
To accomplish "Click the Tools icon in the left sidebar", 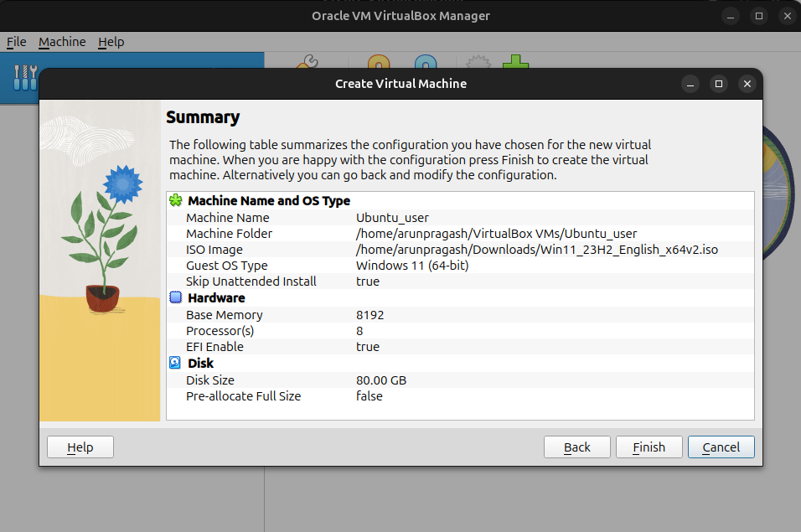I will (x=25, y=78).
